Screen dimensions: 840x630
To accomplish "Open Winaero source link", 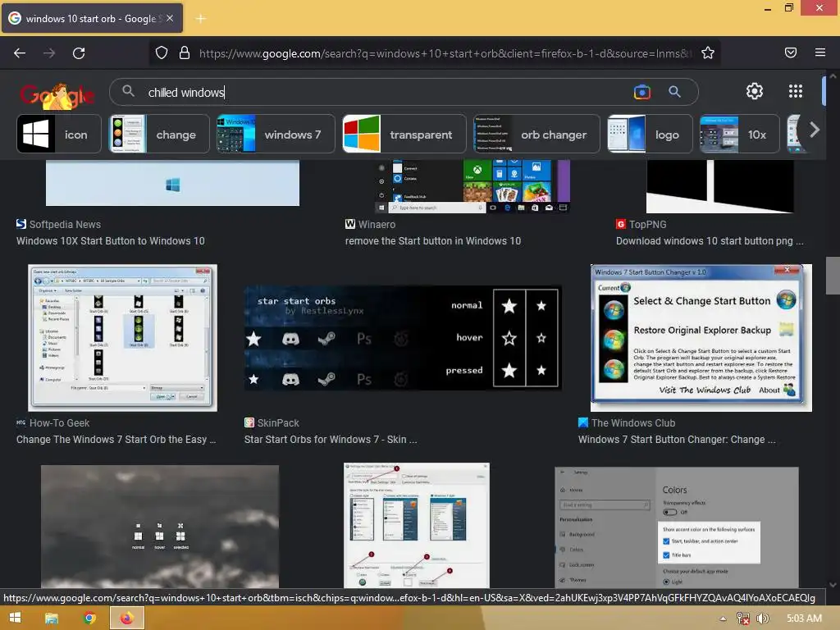I will 370,225.
